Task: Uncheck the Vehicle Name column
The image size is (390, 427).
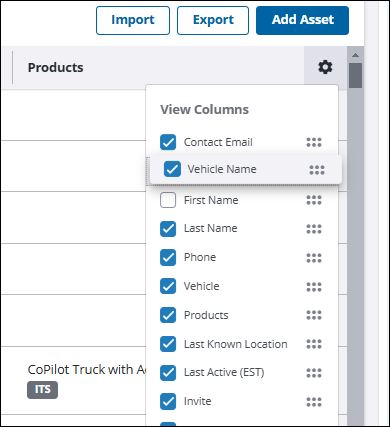Action: tap(172, 169)
